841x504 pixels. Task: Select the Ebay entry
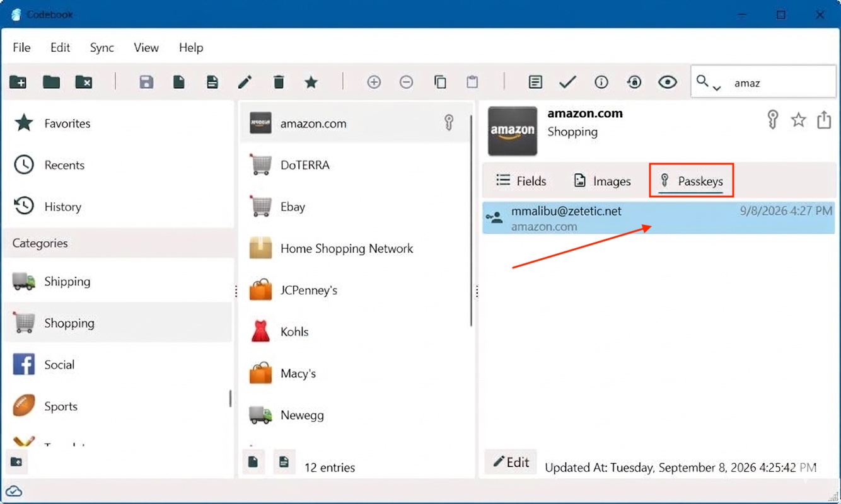[x=355, y=207]
